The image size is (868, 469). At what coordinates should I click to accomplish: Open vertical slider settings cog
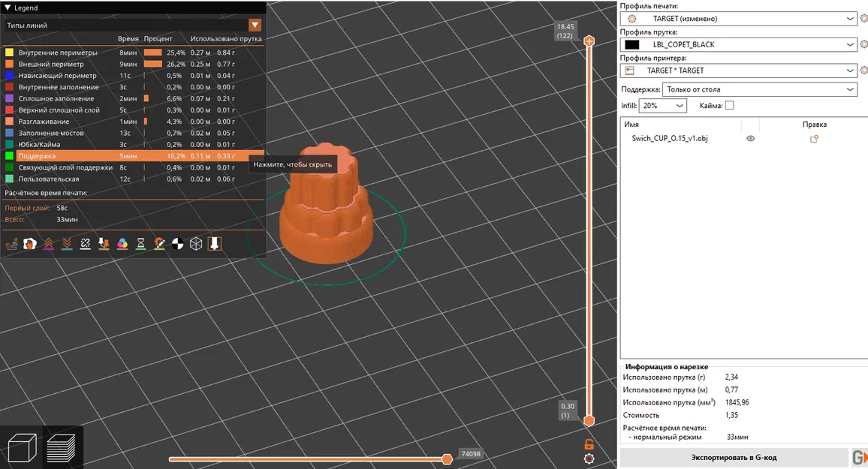589,458
